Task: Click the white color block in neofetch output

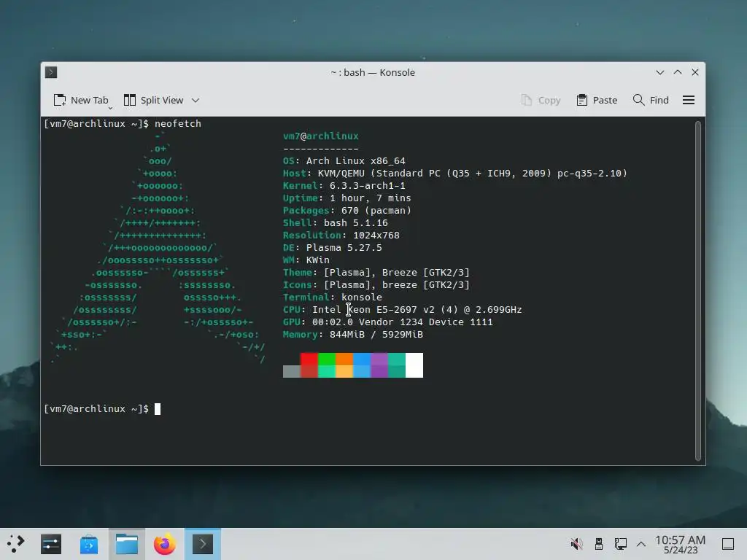Action: pos(414,365)
